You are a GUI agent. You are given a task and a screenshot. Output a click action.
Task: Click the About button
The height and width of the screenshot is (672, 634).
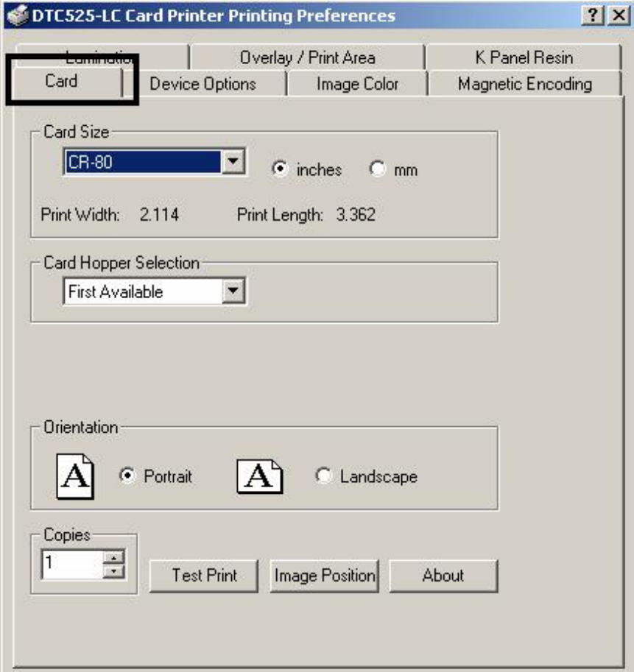point(443,576)
